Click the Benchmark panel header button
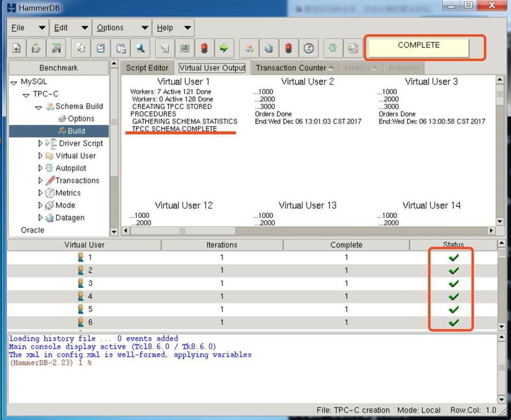The height and width of the screenshot is (420, 511). click(x=58, y=68)
